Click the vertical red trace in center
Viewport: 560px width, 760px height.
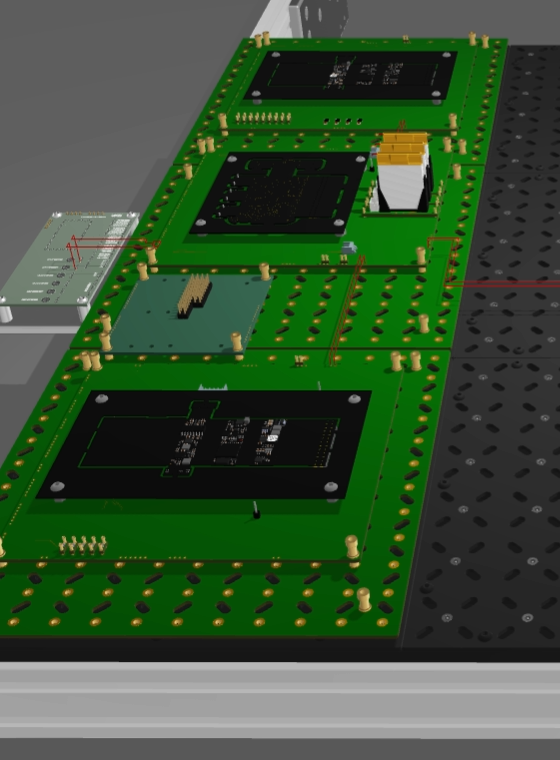click(346, 311)
